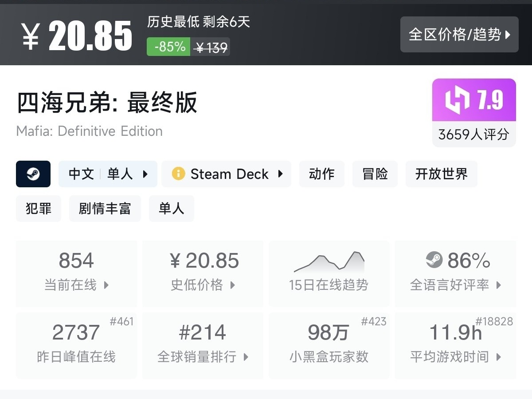Image resolution: width=532 pixels, height=399 pixels.
Task: Select the 剧情丰富 tag
Action: click(x=105, y=209)
